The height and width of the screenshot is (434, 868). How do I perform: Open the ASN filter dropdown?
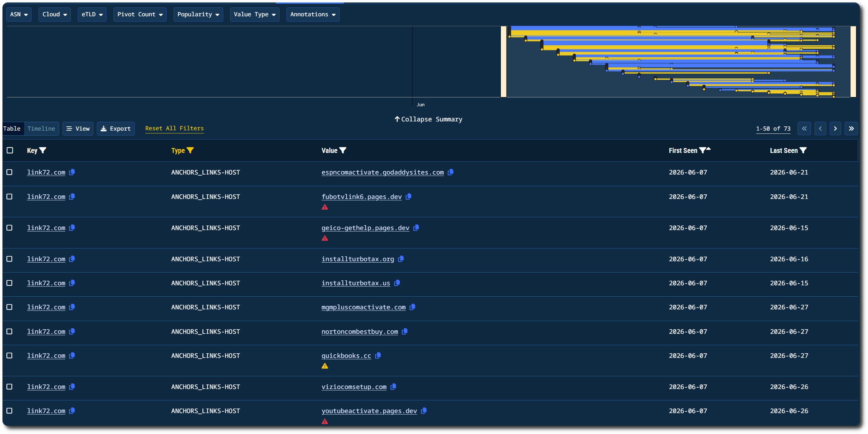tap(19, 15)
